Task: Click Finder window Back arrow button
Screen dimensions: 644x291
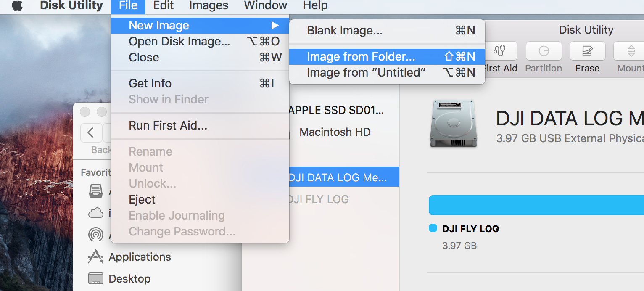Action: (x=91, y=133)
